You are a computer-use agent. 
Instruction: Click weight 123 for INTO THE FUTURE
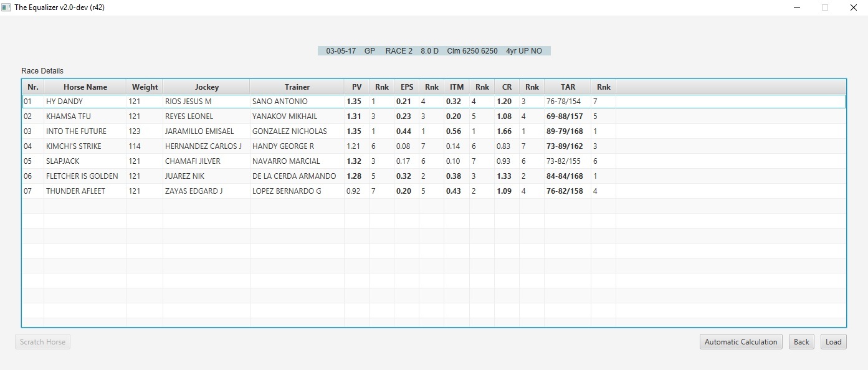coord(135,131)
